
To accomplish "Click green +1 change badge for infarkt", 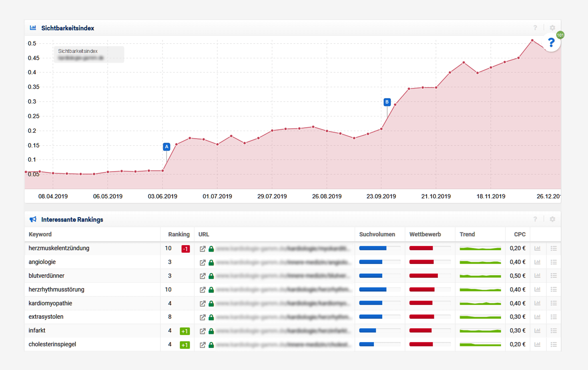I will tap(185, 331).
